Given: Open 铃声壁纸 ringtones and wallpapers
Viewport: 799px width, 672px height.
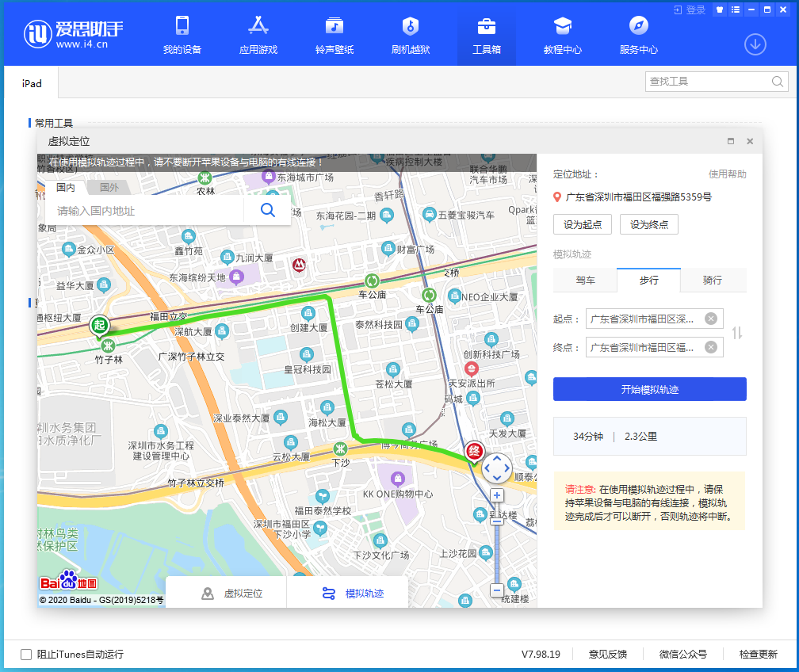Looking at the screenshot, I should click(335, 35).
